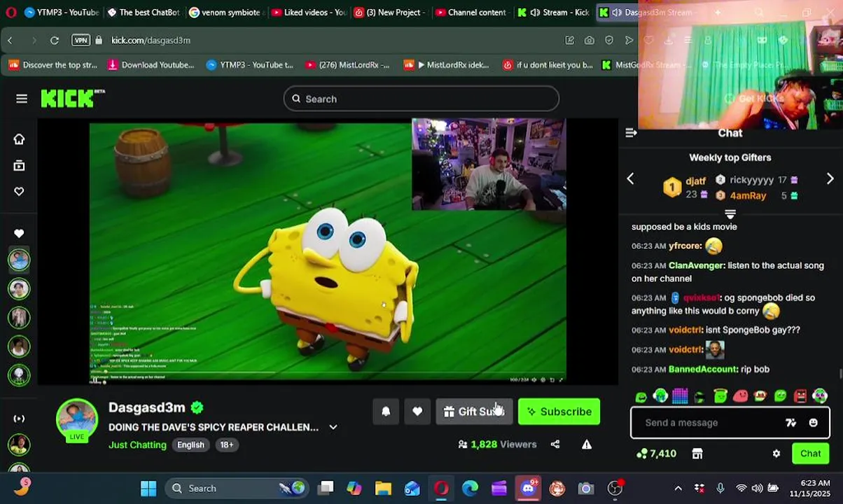Viewport: 843px width, 504px height.
Task: Click the Kick search box
Action: pyautogui.click(x=421, y=99)
